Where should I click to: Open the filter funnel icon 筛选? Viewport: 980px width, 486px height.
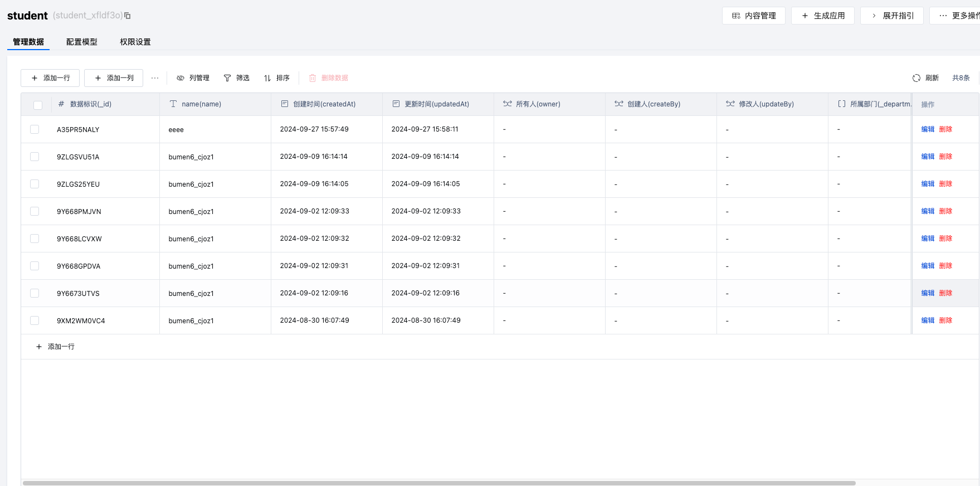pyautogui.click(x=227, y=78)
